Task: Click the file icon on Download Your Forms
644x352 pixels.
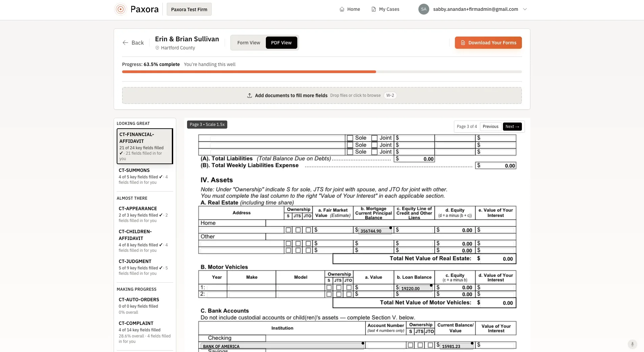Action: tap(463, 43)
